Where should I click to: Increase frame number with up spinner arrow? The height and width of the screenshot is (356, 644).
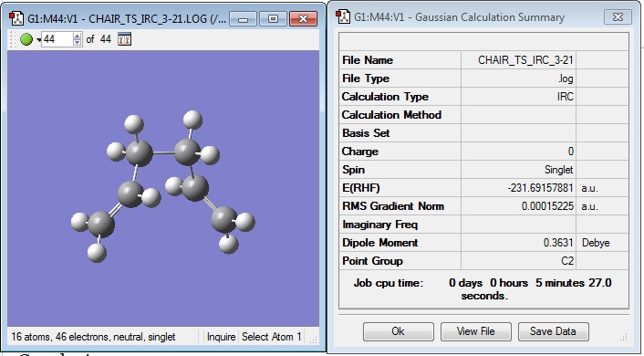[78, 36]
